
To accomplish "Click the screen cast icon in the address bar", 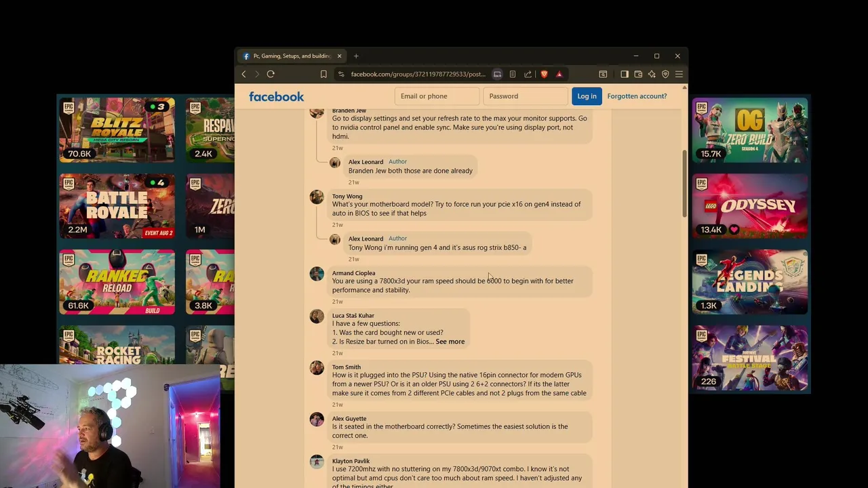I will click(x=497, y=74).
